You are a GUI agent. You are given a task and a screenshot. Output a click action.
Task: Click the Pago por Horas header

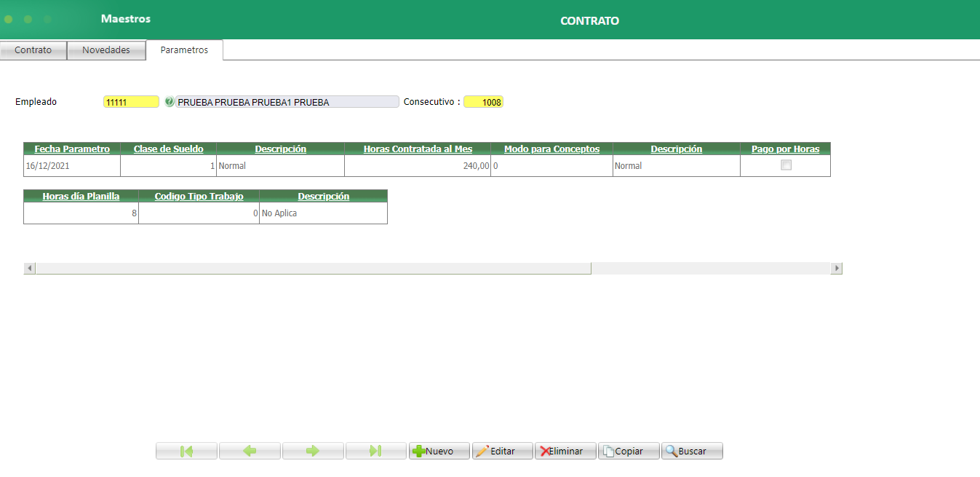(786, 149)
